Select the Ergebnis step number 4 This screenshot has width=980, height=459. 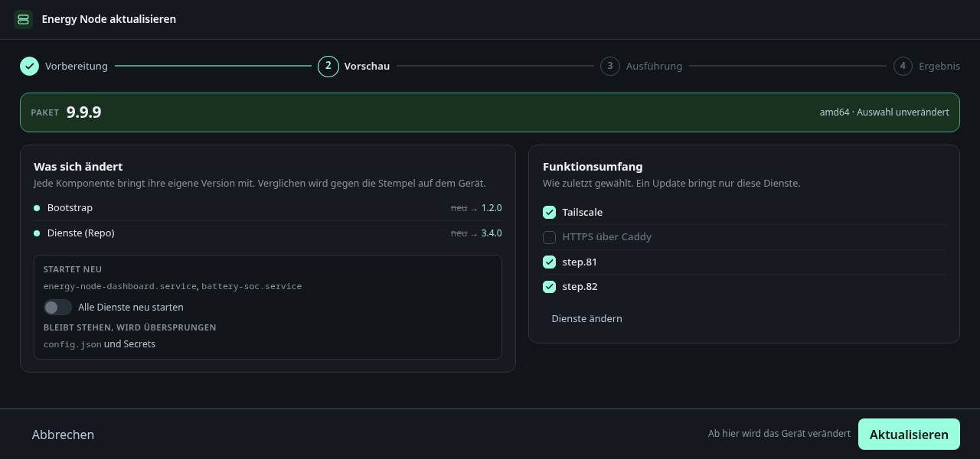pos(903,66)
